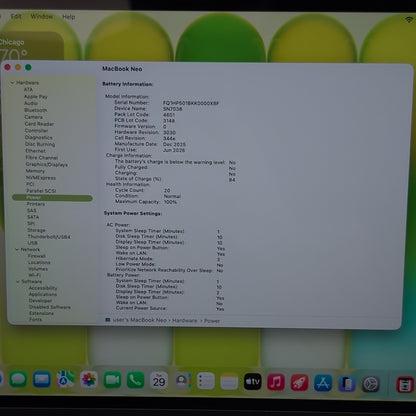416x416 pixels.
Task: Open the Help menu
Action: (x=69, y=17)
